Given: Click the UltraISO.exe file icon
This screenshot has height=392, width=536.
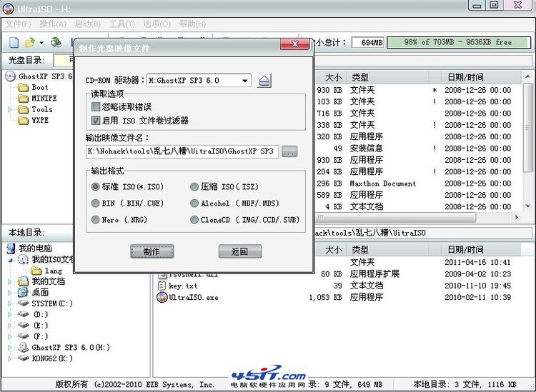Looking at the screenshot, I should pyautogui.click(x=162, y=297).
